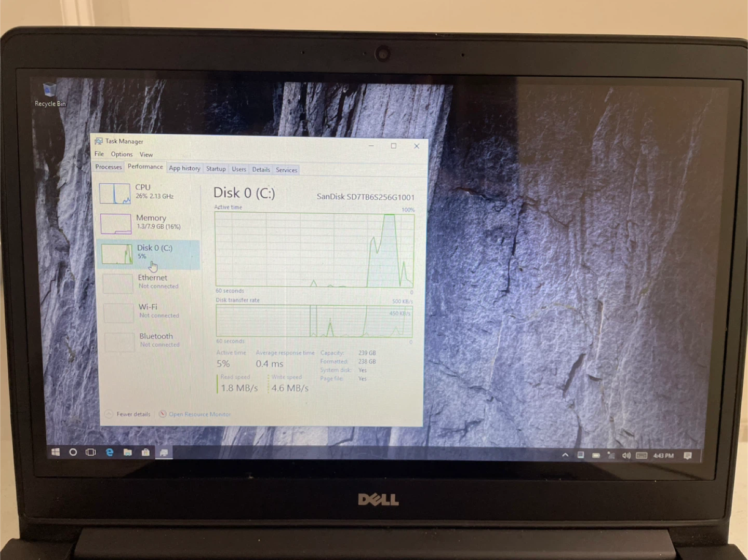Open the File menu in Task Manager

tap(99, 154)
